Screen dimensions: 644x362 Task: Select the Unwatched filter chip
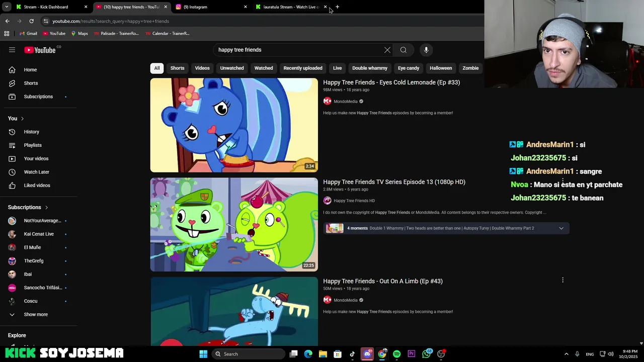click(232, 68)
